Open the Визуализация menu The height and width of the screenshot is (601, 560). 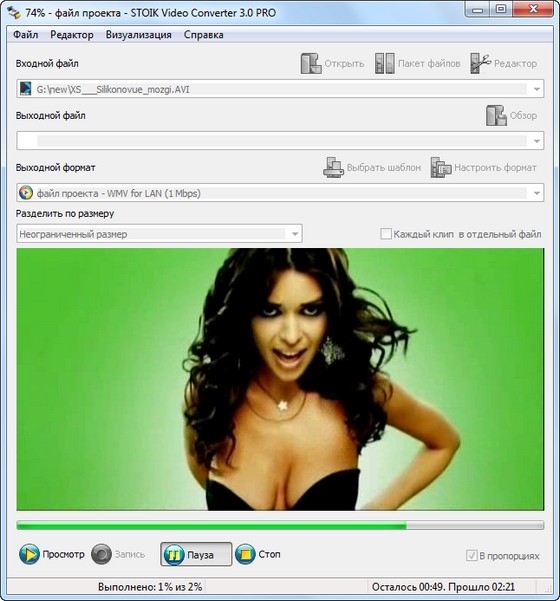[x=139, y=35]
